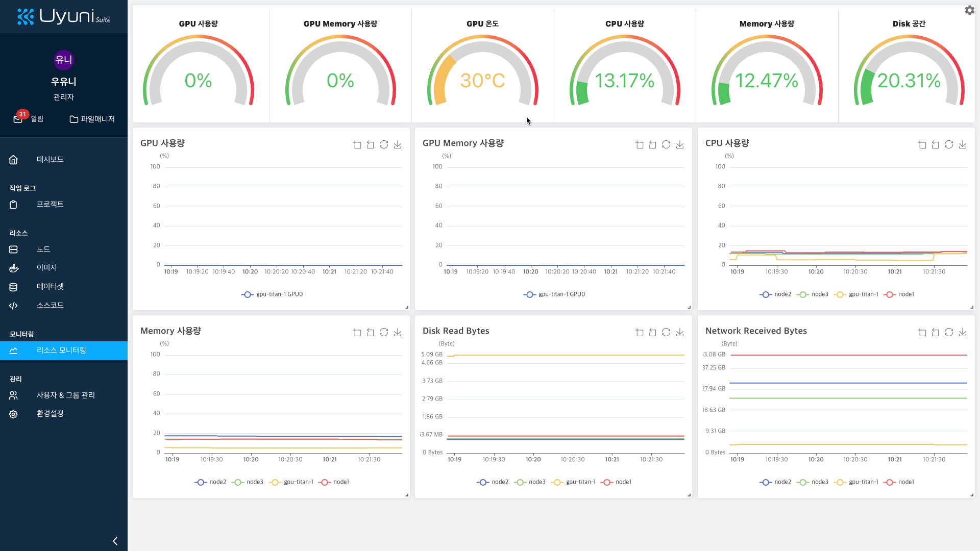Image resolution: width=980 pixels, height=551 pixels.
Task: Click the 데이터셋 database icon
Action: (x=13, y=287)
